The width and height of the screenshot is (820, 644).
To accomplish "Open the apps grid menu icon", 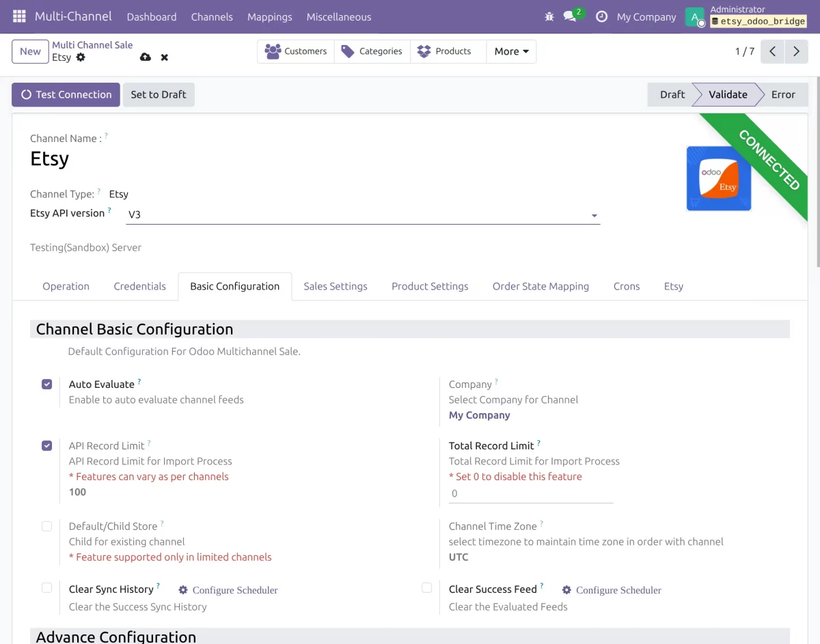I will click(x=19, y=16).
